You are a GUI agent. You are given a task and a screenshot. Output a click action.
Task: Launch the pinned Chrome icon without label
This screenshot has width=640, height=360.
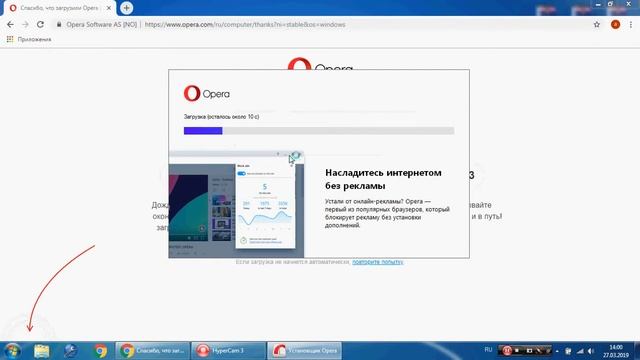coord(100,351)
